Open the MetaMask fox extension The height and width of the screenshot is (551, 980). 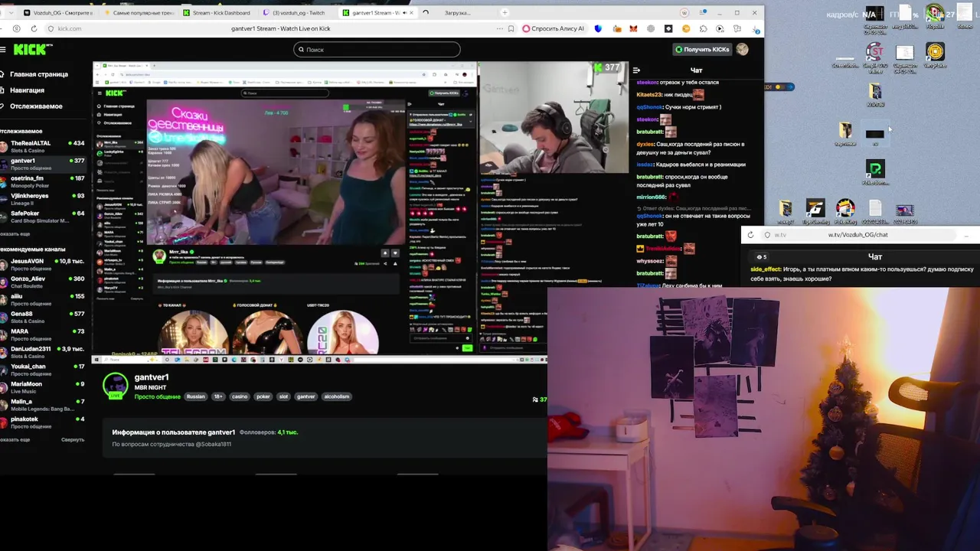pos(633,28)
